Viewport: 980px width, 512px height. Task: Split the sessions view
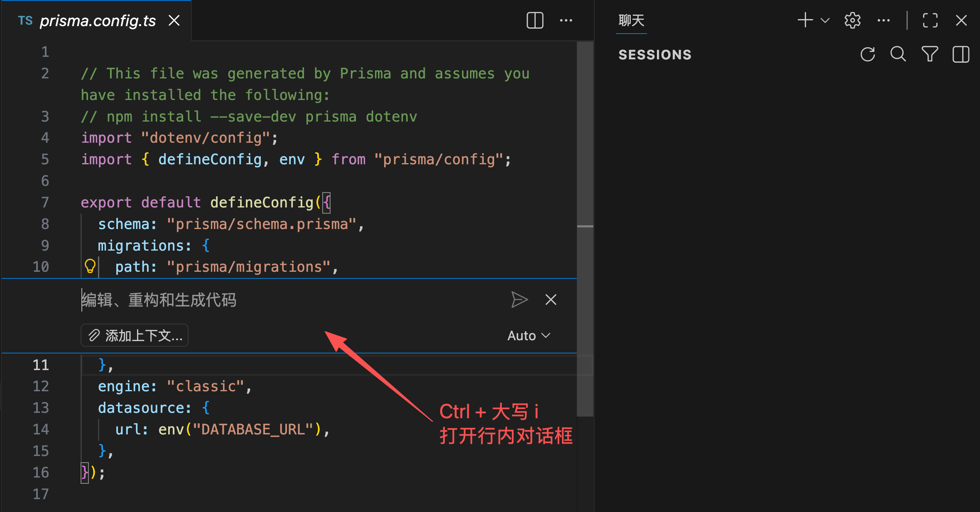tap(960, 54)
